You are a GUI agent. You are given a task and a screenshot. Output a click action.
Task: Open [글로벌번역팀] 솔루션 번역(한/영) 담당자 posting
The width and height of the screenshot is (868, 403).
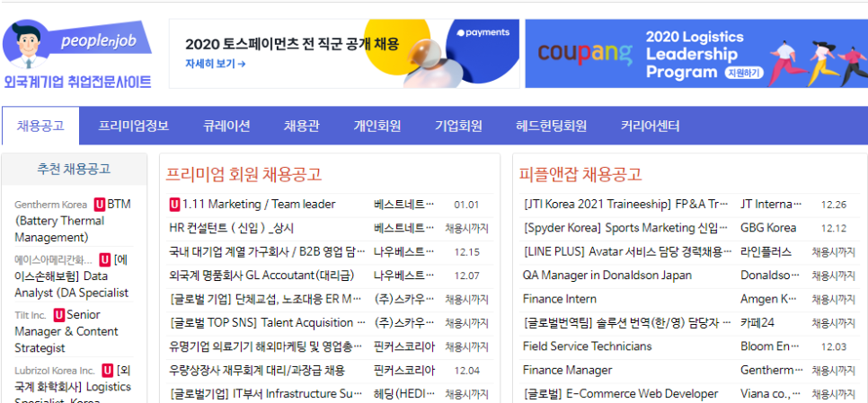click(x=628, y=323)
